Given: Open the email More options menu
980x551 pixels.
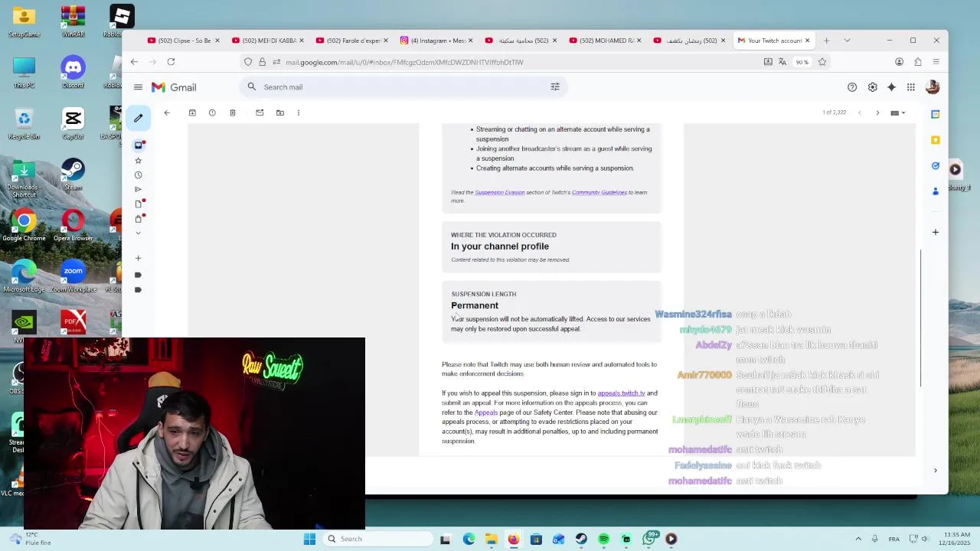Looking at the screenshot, I should (299, 112).
